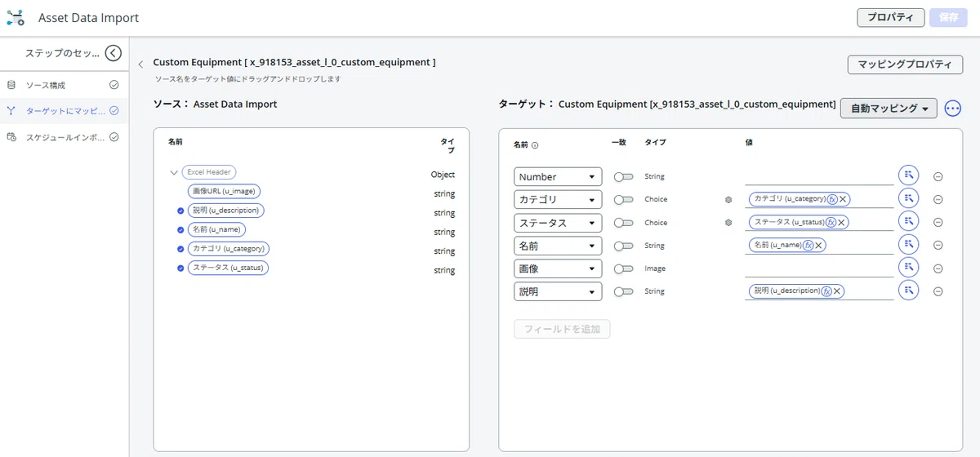The width and height of the screenshot is (980, 457).
Task: Open mapping options icon for 名前 row
Action: coord(908,245)
